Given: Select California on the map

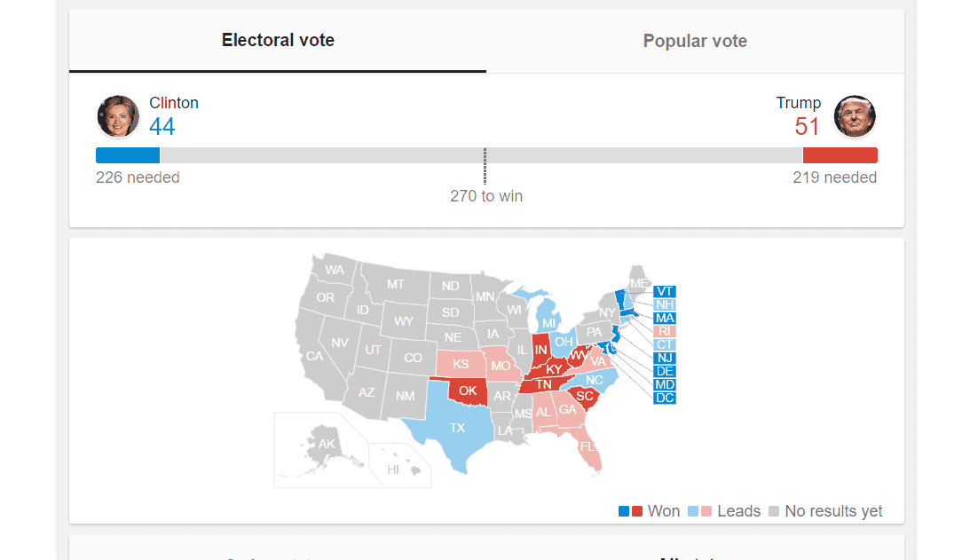Looking at the screenshot, I should (314, 356).
